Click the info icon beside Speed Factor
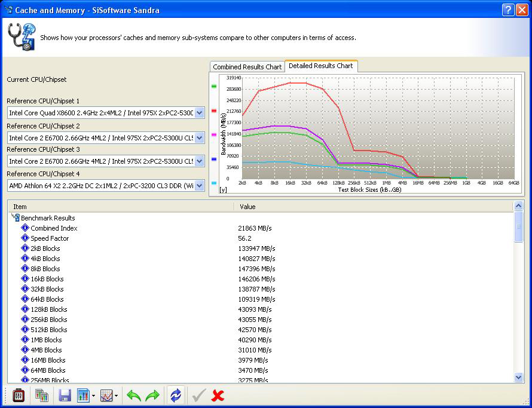The image size is (532, 408). click(x=25, y=238)
